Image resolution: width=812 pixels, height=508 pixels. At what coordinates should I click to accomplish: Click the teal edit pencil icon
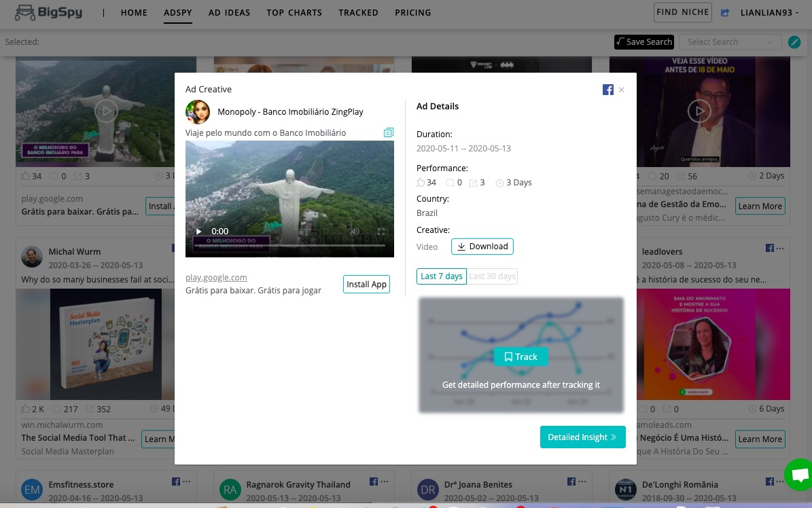click(x=794, y=42)
